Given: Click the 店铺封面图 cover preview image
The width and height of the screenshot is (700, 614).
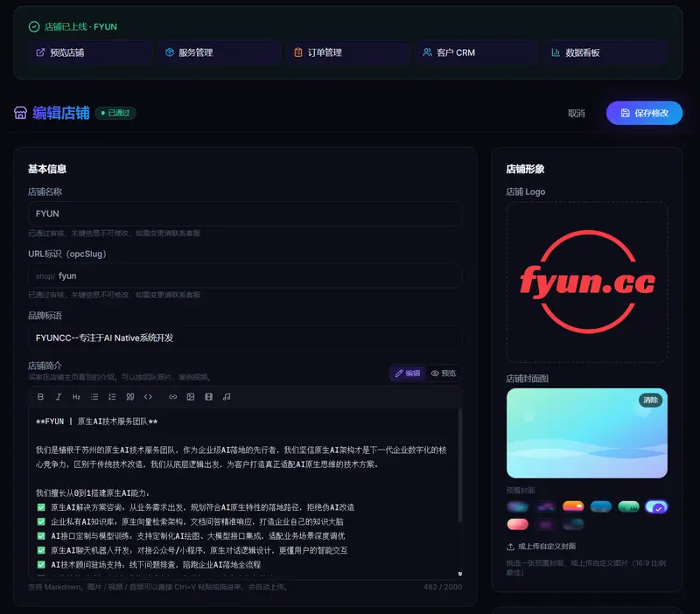Looking at the screenshot, I should click(x=587, y=433).
